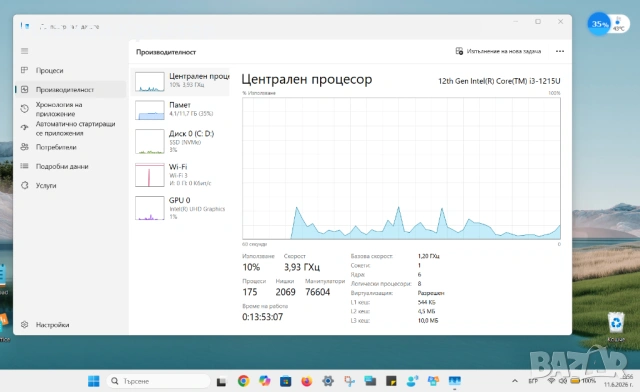This screenshot has height=392, width=640.
Task: Launch Google Chrome from taskbar
Action: (x=243, y=381)
